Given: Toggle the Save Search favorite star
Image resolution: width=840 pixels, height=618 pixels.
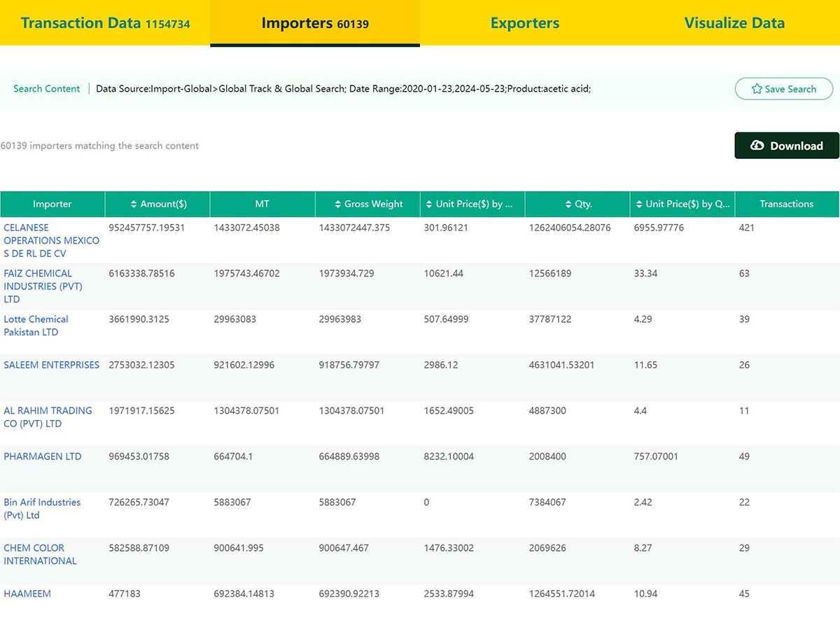Looking at the screenshot, I should click(x=757, y=89).
